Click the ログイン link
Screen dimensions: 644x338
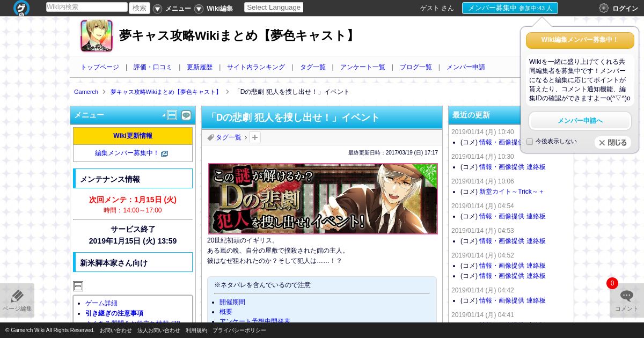(x=625, y=8)
